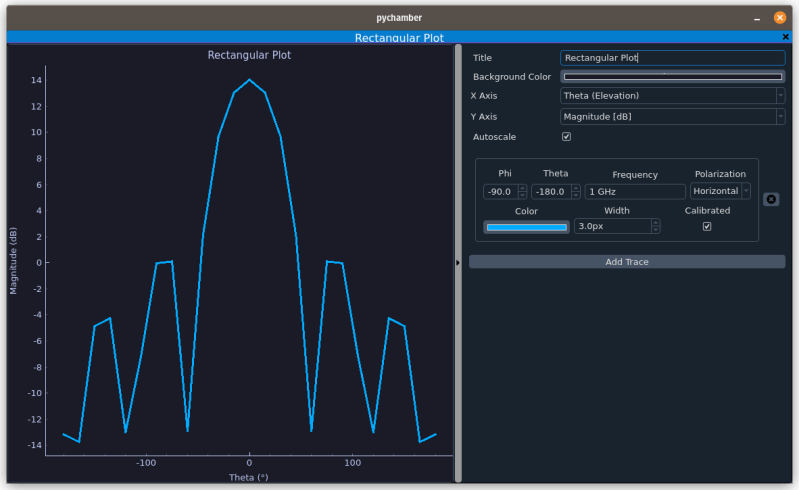Image resolution: width=799 pixels, height=490 pixels.
Task: Open the X Axis dropdown
Action: pyautogui.click(x=672, y=96)
